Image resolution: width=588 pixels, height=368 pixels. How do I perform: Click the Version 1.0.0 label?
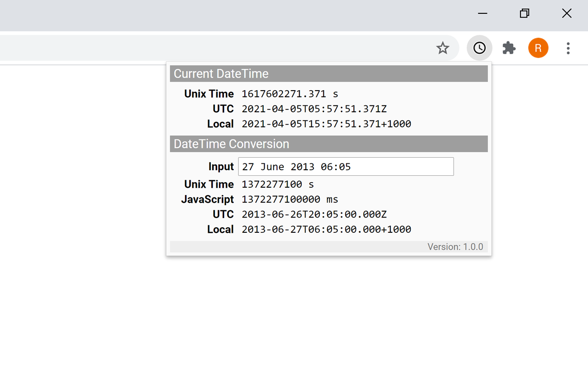[x=455, y=247]
